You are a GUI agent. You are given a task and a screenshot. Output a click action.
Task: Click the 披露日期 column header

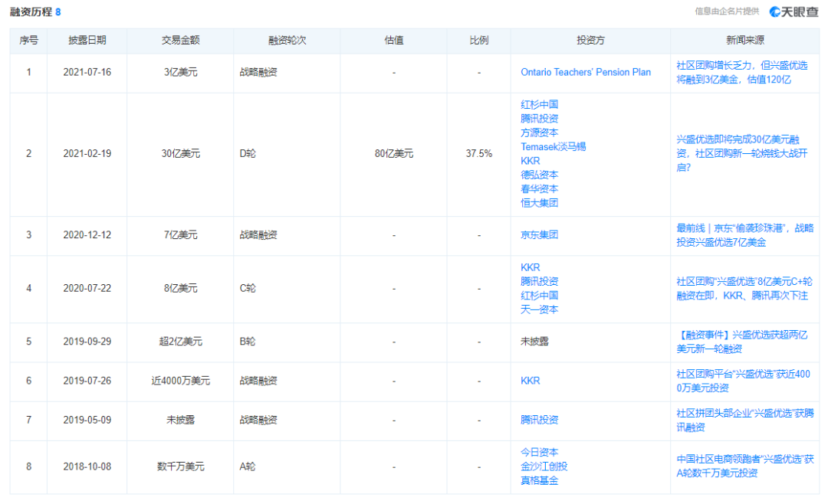pos(87,41)
